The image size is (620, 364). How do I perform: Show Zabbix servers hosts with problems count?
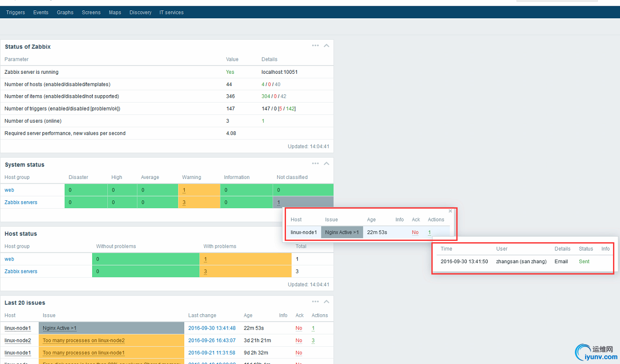coord(205,271)
